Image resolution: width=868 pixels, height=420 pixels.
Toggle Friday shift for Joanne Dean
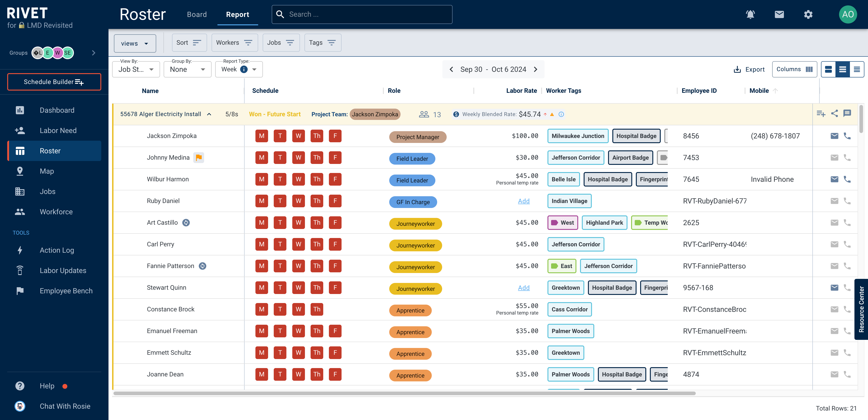click(x=335, y=374)
